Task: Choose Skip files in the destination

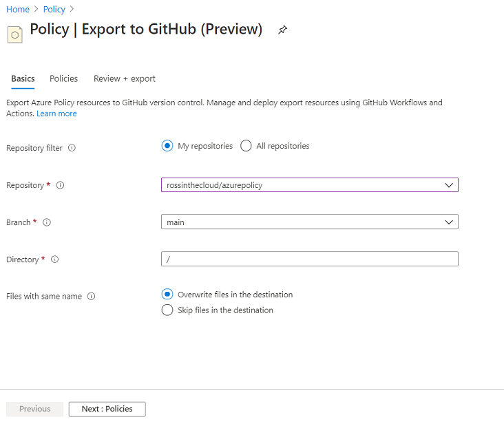Action: pyautogui.click(x=167, y=310)
